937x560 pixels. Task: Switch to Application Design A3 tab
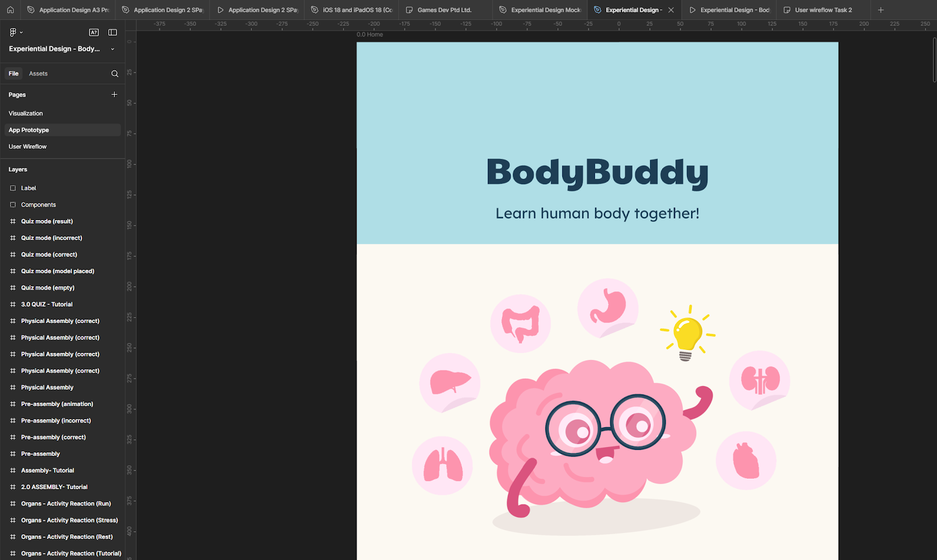[x=68, y=10]
